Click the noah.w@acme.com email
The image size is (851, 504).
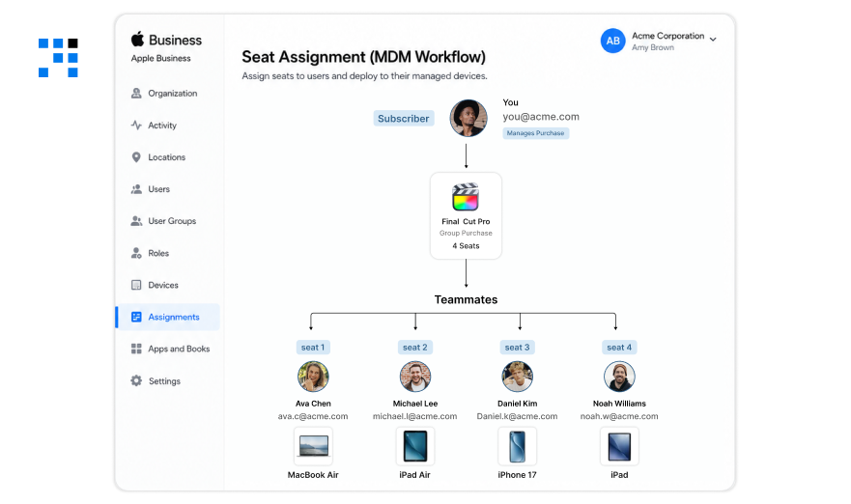pos(619,416)
